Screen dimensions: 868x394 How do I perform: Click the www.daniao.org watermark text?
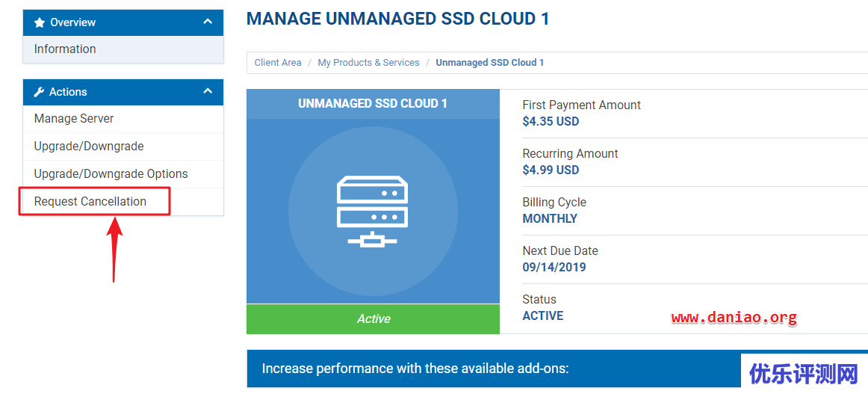tap(734, 318)
